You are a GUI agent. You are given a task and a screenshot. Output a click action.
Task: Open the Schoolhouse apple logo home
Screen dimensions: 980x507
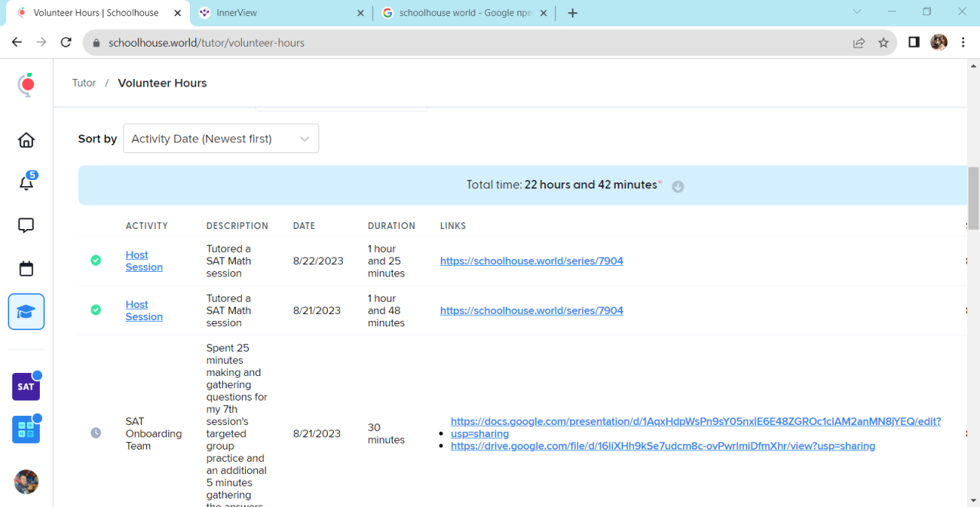pos(27,83)
